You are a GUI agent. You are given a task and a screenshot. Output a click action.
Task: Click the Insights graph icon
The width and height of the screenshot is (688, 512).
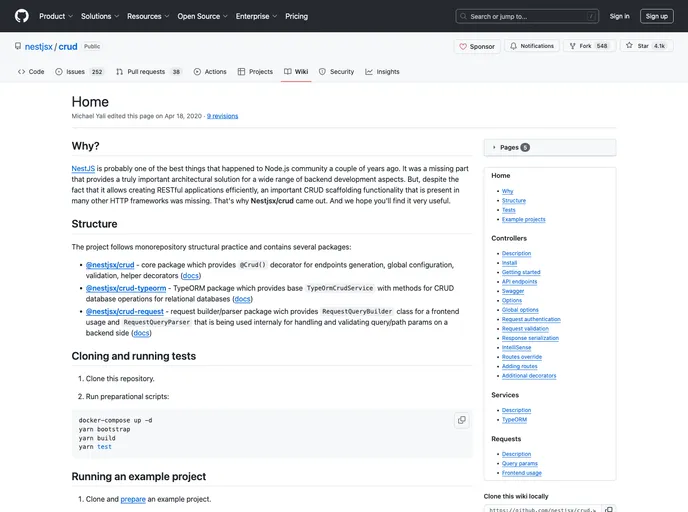pyautogui.click(x=369, y=72)
